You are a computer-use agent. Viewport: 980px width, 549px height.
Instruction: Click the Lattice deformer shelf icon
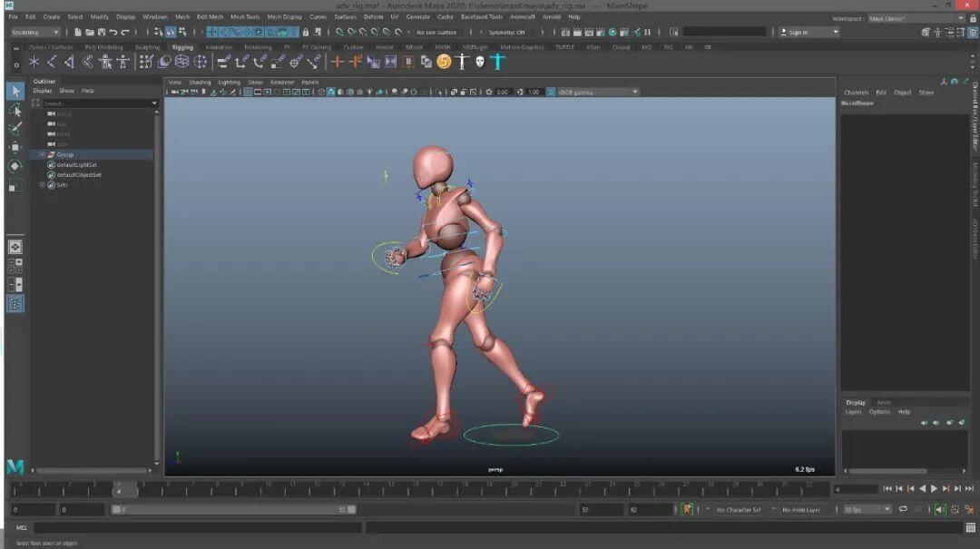181,62
